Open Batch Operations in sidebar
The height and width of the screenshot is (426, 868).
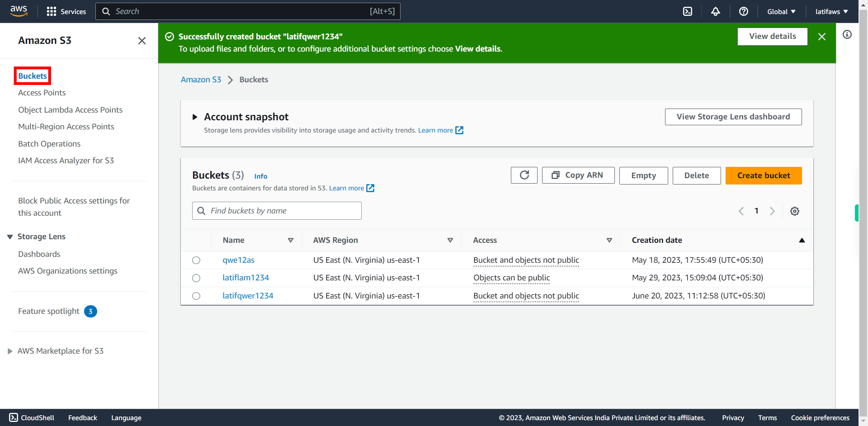(x=49, y=144)
